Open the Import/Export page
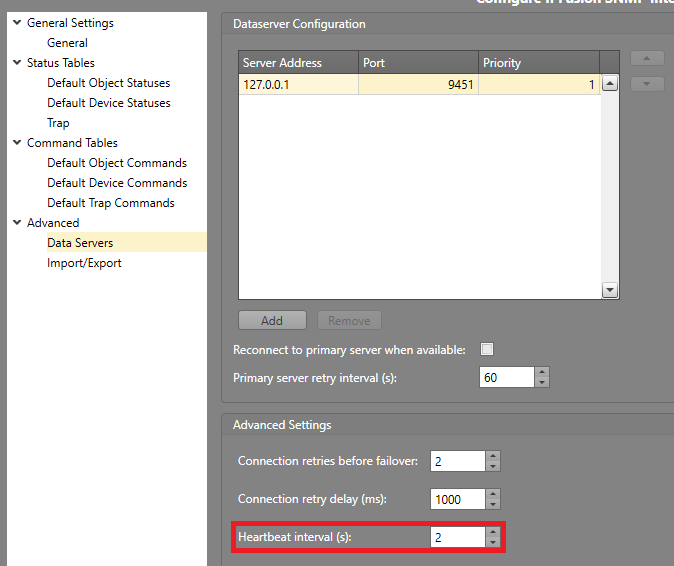 tap(84, 263)
